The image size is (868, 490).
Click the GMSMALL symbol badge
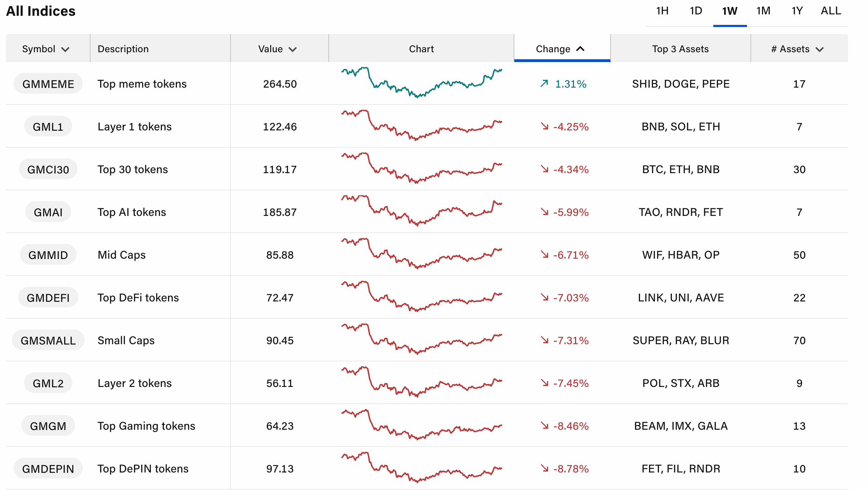coord(48,340)
